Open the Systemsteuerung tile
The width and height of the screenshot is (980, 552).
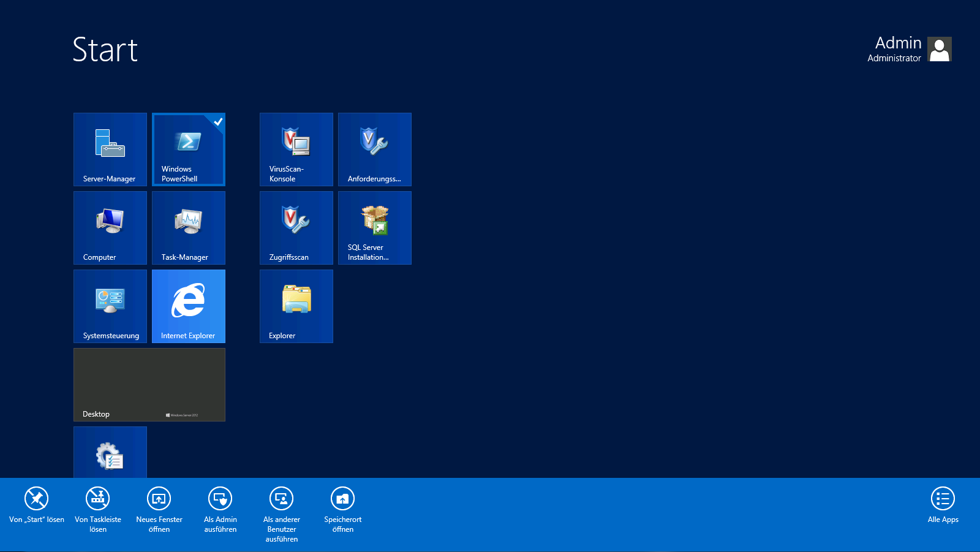[x=110, y=306]
